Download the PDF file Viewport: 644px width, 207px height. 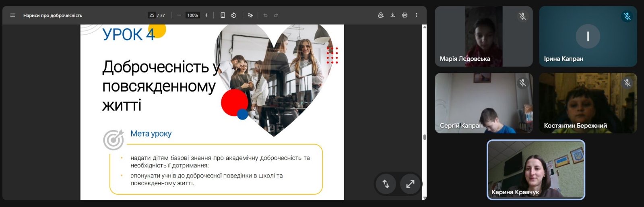(x=392, y=15)
